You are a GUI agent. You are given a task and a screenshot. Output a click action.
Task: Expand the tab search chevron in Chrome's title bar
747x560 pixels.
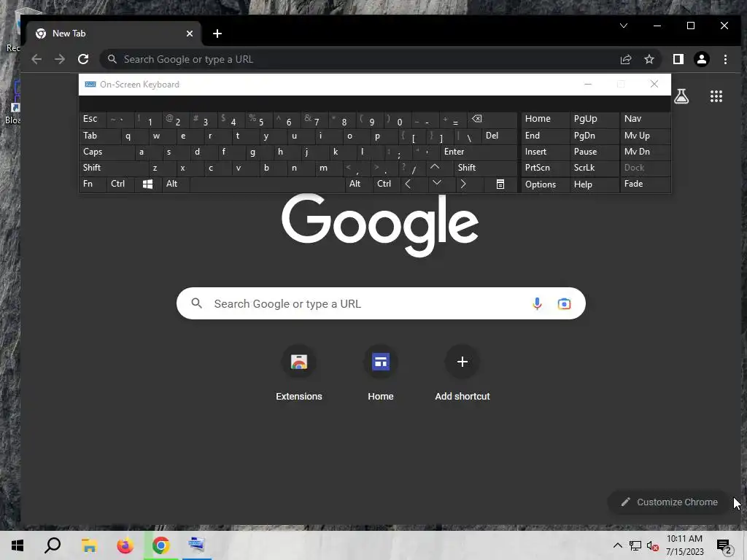coord(624,26)
